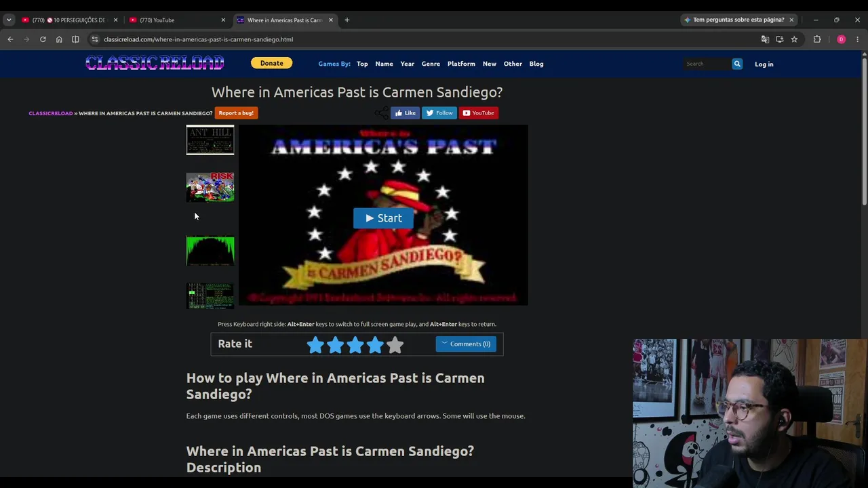Screen dimensions: 868x488
Task: Bookmark this page with the star
Action: [x=794, y=39]
